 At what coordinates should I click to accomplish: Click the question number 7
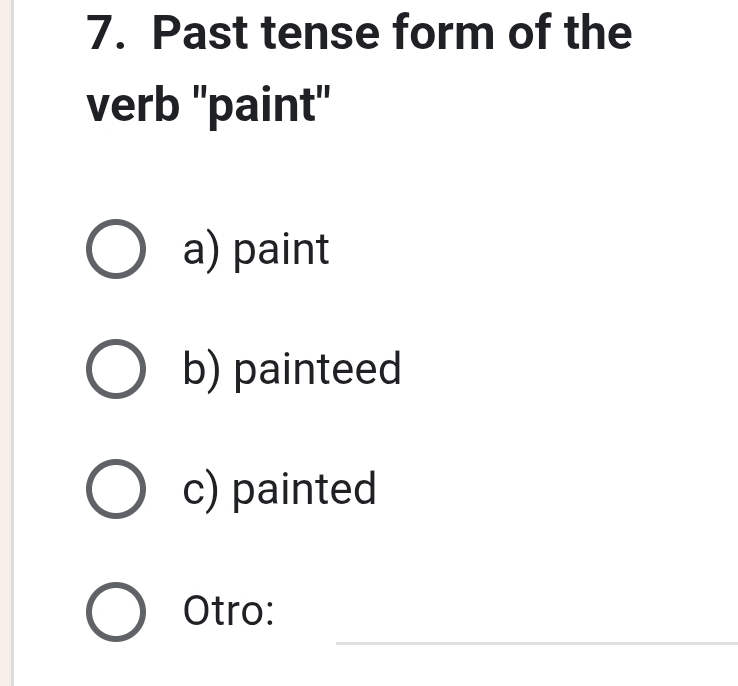pos(99,34)
